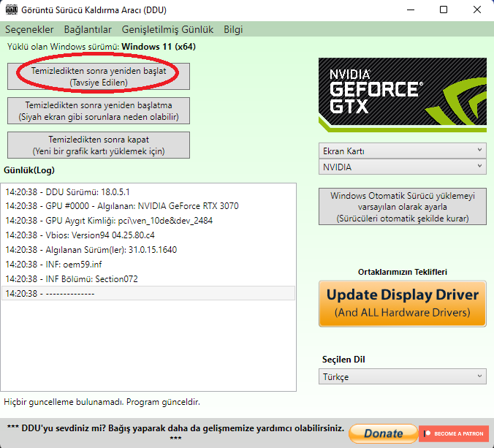
Task: Click 'Temizledikten sonra yeniden başlat' button
Action: click(99, 77)
